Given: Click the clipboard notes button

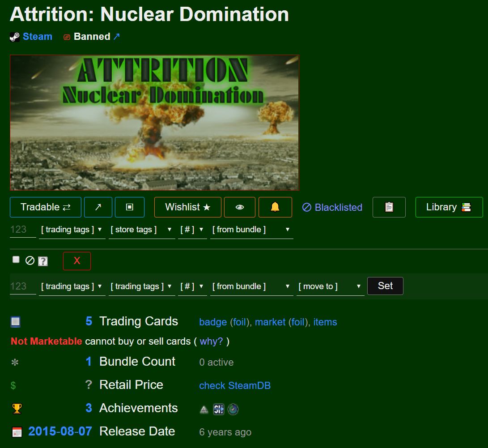Looking at the screenshot, I should pos(389,207).
